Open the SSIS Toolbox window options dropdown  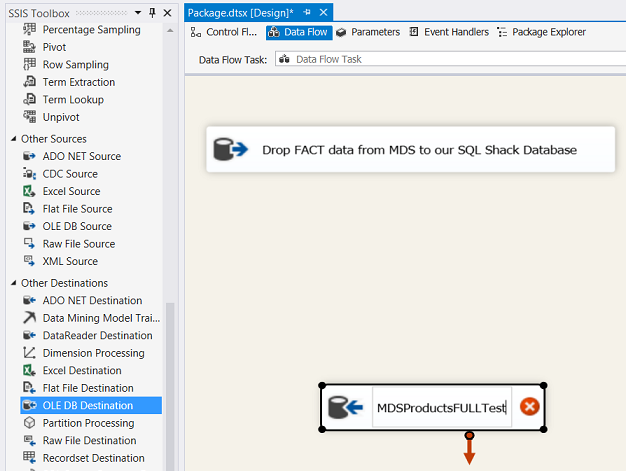(x=138, y=13)
